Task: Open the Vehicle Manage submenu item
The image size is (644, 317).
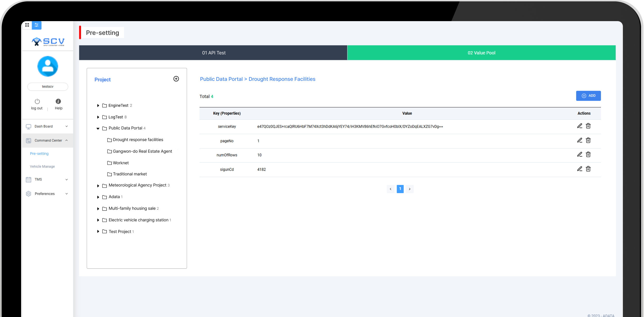Action: [x=42, y=166]
